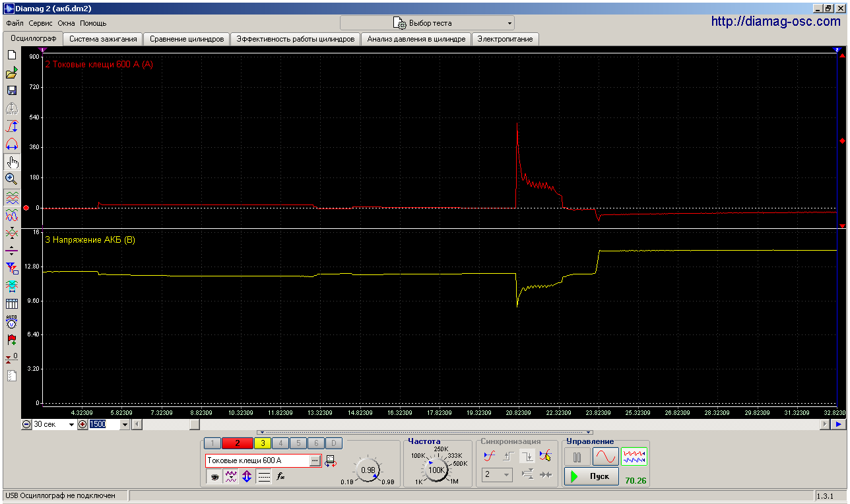This screenshot has height=504, width=850.
Task: Click the converging arrows sync icon
Action: click(545, 474)
